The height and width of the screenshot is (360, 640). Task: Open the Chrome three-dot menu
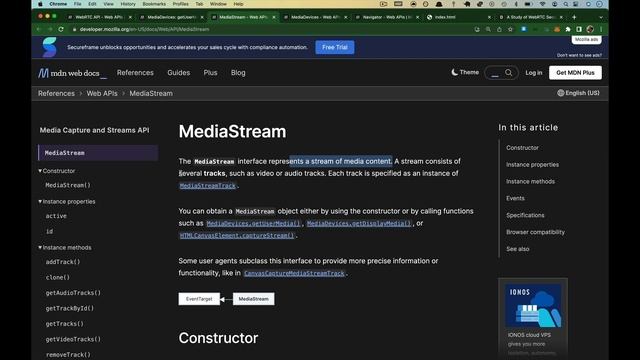click(601, 29)
